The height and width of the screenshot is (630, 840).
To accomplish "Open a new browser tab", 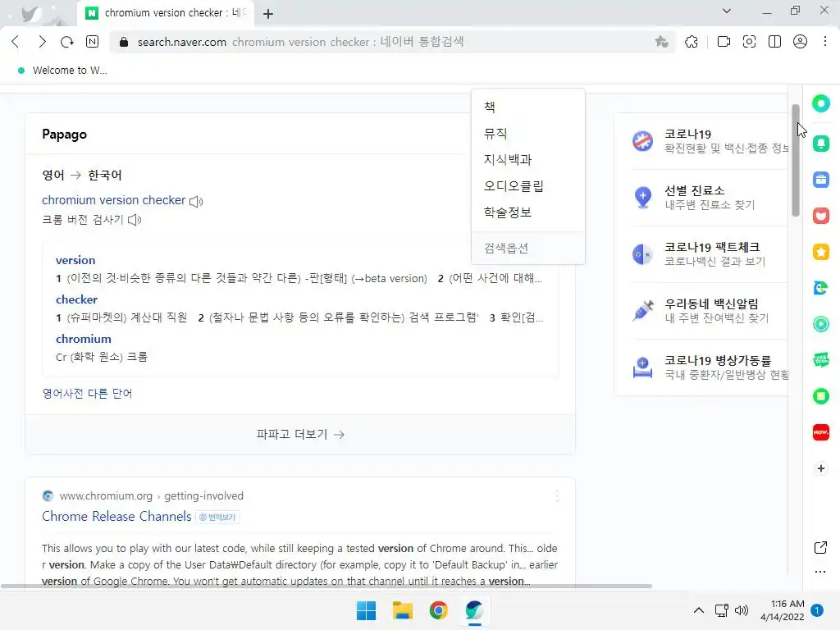I will 268,14.
